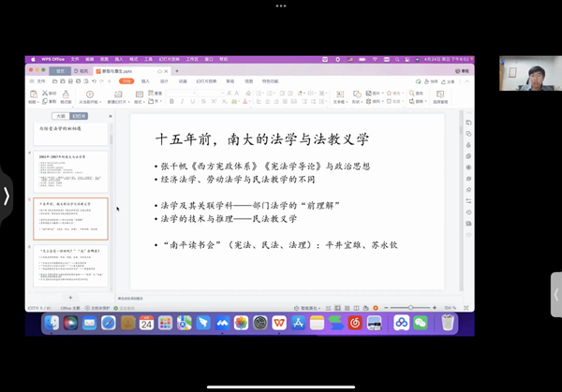Switch to the 设计 ribbon tab
Image resolution: width=562 pixels, height=392 pixels.
[164, 81]
